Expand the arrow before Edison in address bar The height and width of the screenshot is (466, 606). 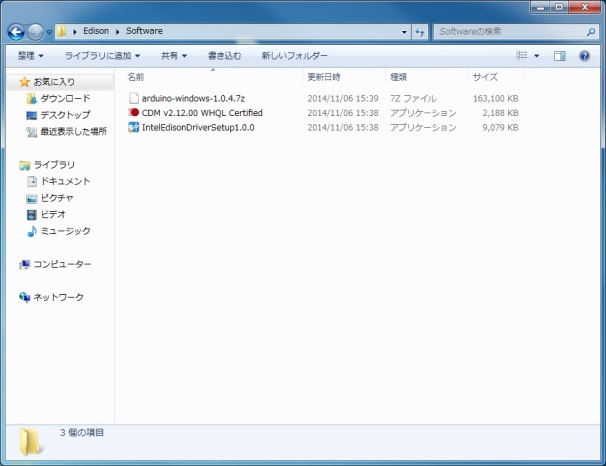(x=75, y=32)
